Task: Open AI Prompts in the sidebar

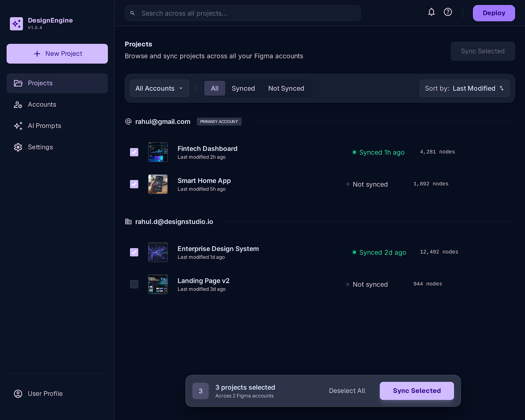Action: (x=57, y=126)
